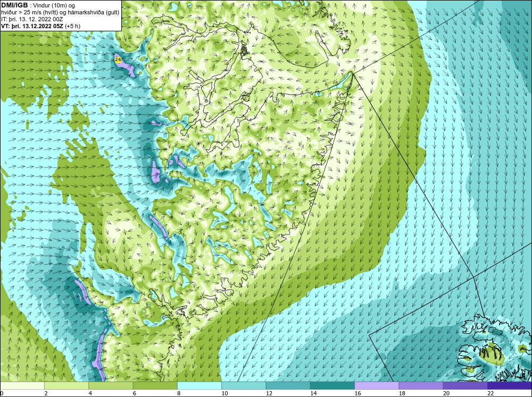The width and height of the screenshot is (532, 397).
Task: Click the 0–2 m/s pale yellow legend swatch
Action: click(22, 385)
